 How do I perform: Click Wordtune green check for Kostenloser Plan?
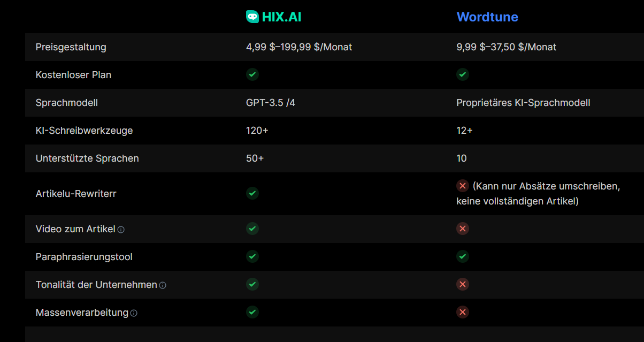(x=463, y=74)
